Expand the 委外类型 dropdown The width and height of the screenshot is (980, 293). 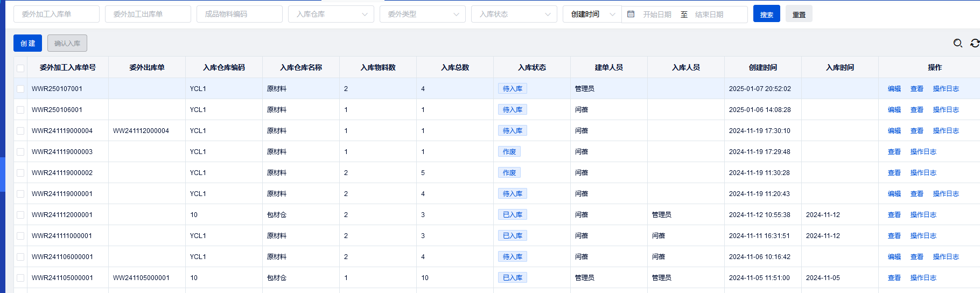[x=423, y=14]
